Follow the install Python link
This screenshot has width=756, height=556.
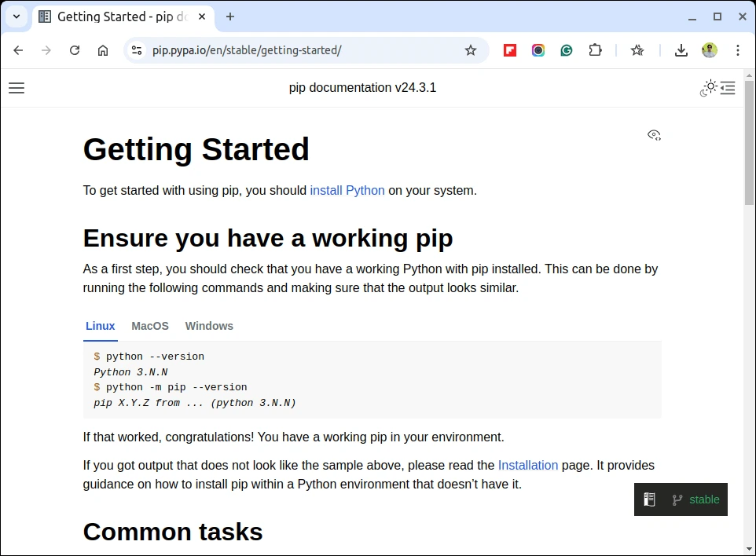[347, 191]
